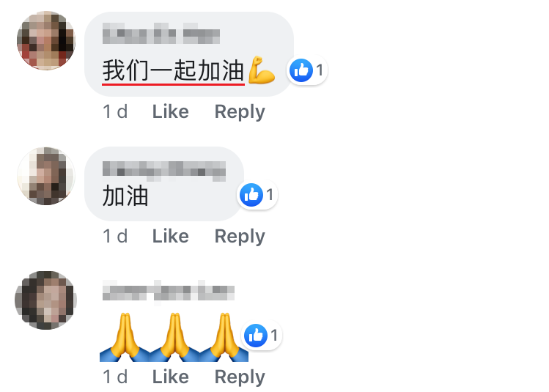Open the first commenter's profile picture
Screen dimensions: 549x392
[46, 40]
